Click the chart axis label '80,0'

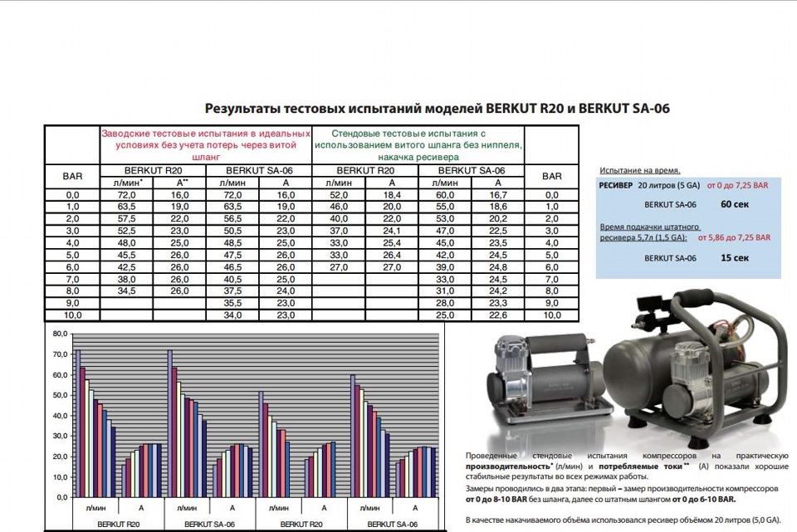tap(60, 334)
